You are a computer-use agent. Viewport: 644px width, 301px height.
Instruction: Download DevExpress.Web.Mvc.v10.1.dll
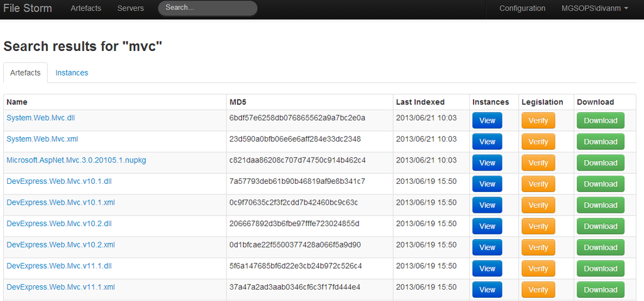point(601,184)
